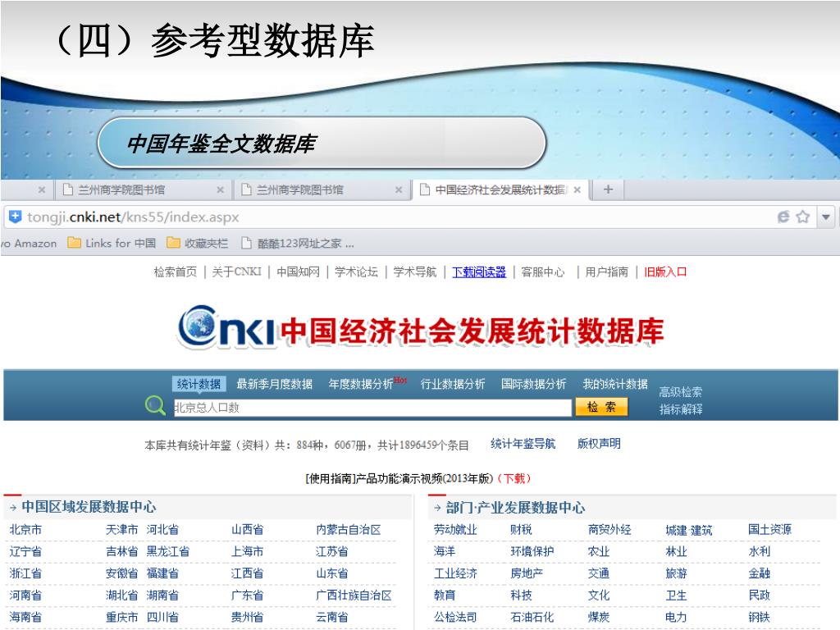Open 高级检索 advanced search
Viewport: 840px width, 630px height.
(680, 391)
